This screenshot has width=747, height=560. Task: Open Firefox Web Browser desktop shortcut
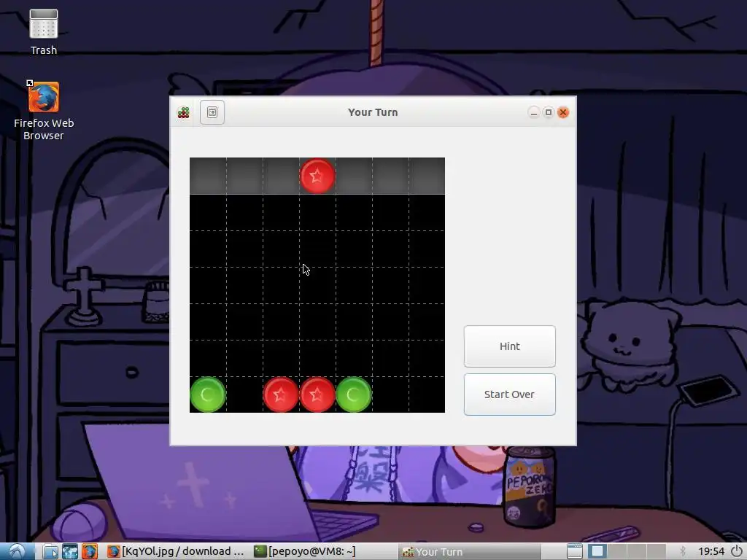click(x=43, y=110)
